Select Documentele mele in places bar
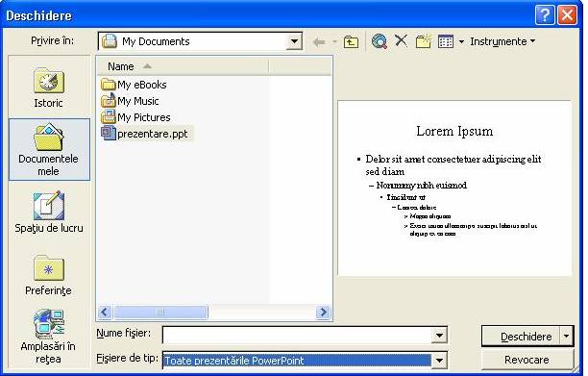This screenshot has width=588, height=376. (49, 150)
